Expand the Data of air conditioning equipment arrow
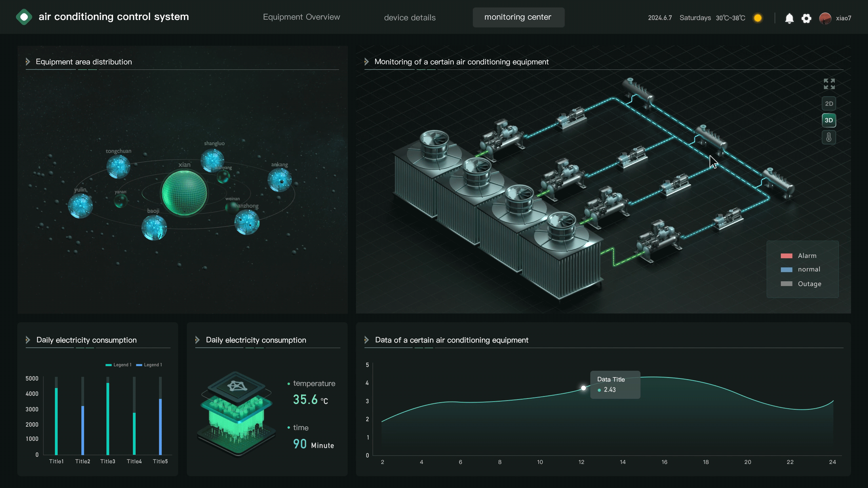This screenshot has height=488, width=868. tap(367, 340)
